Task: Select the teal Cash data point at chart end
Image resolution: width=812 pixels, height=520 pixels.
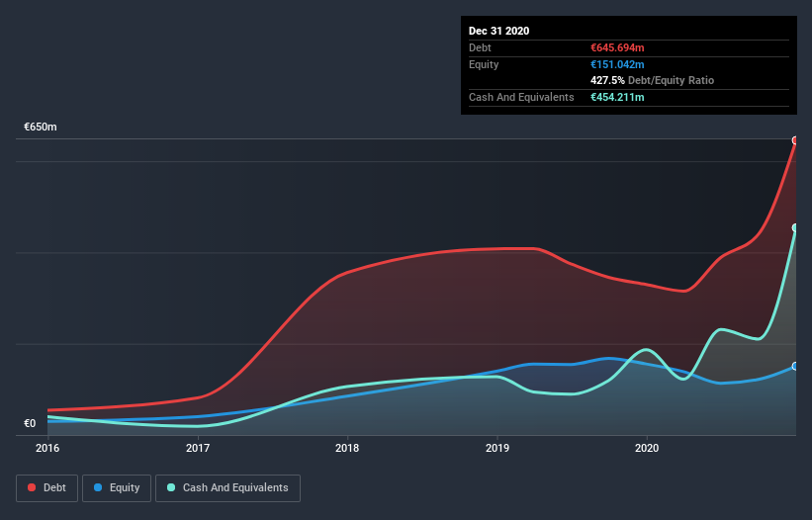Action: [x=795, y=227]
